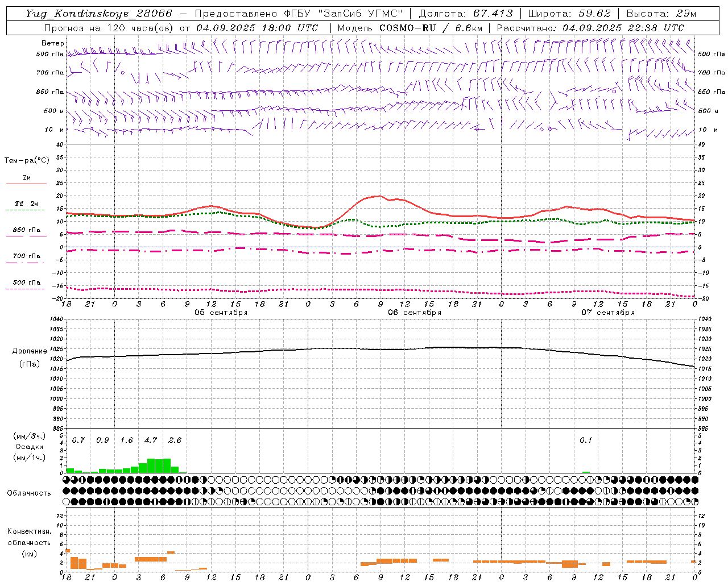Click the 850 гПа temperature legend entry
The width and height of the screenshot is (728, 582).
(27, 230)
